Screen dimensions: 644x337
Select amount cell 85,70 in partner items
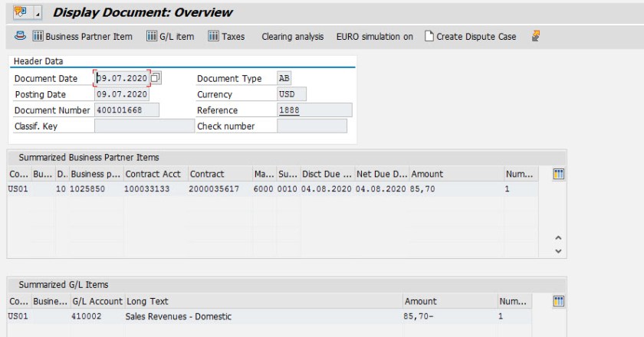(457, 189)
